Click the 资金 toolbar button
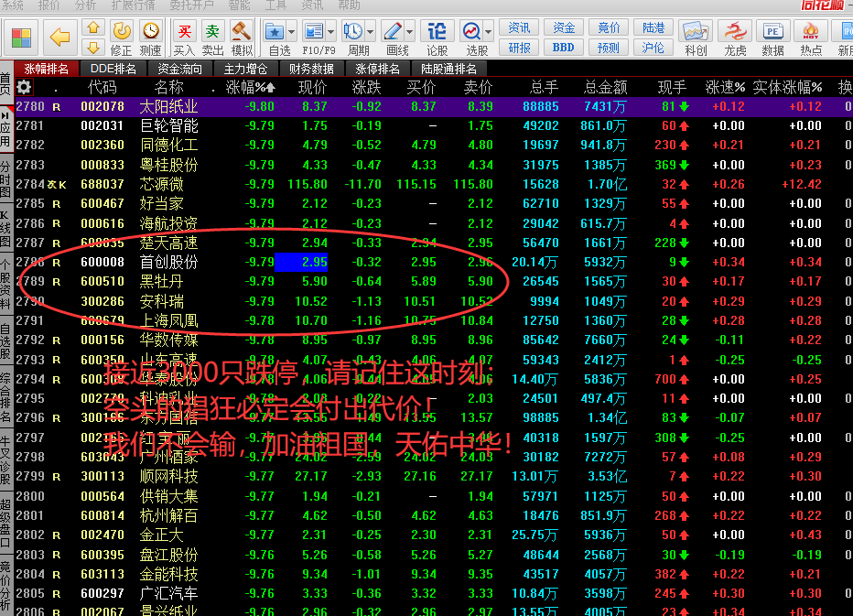This screenshot has height=616, width=853. coord(564,27)
